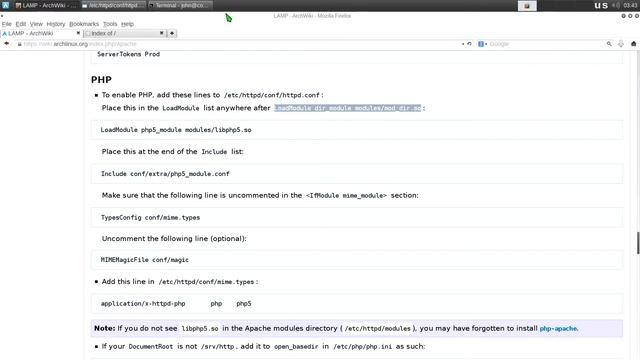Viewport: 640px width, 360px height.
Task: Go to home page icon
Action: point(633,44)
